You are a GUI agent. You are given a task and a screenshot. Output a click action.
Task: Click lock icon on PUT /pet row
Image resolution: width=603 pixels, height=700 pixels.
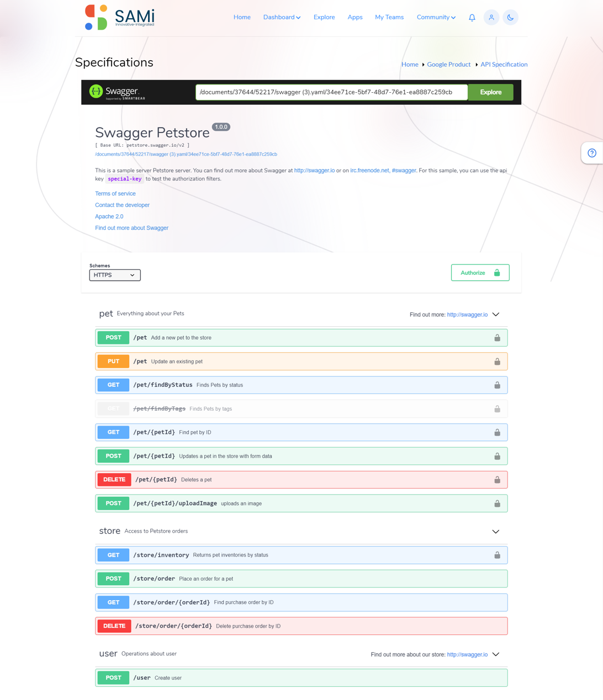497,362
